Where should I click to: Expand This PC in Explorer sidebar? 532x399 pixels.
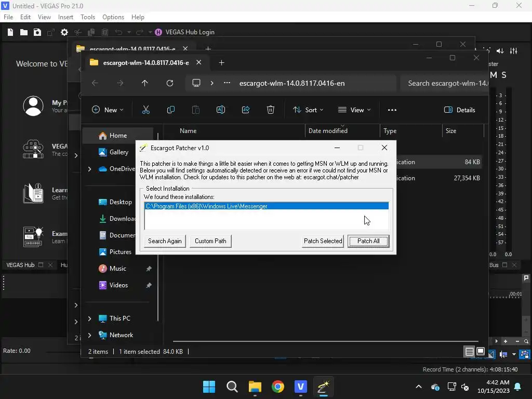(x=89, y=318)
